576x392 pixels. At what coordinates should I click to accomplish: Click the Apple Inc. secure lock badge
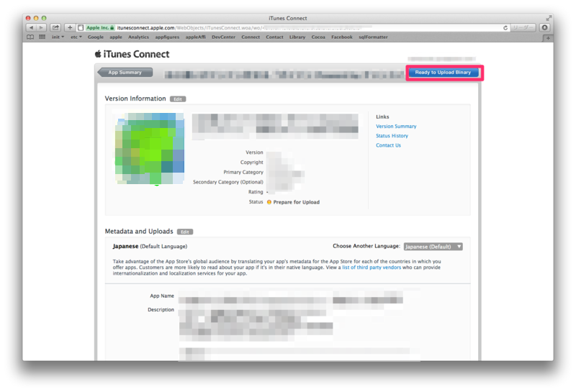coord(100,27)
